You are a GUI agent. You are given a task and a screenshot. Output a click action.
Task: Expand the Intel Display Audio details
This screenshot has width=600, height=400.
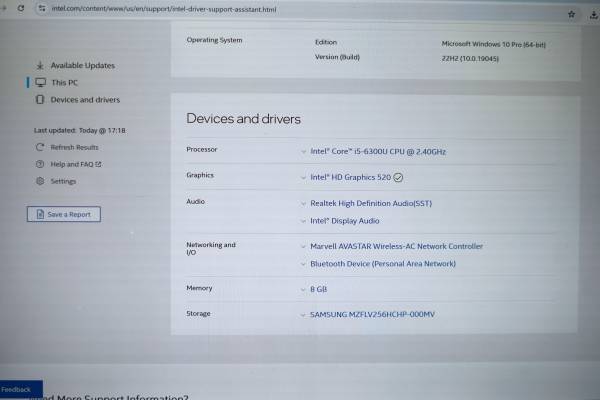pos(303,221)
